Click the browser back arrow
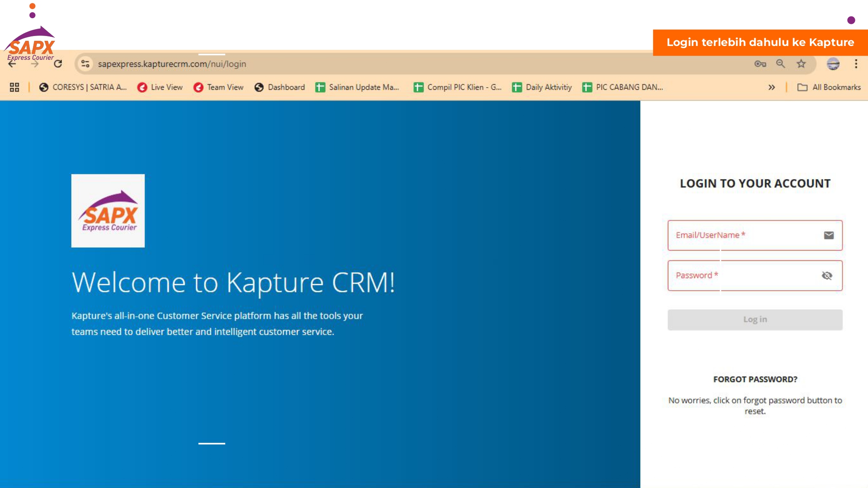868x488 pixels. 12,64
